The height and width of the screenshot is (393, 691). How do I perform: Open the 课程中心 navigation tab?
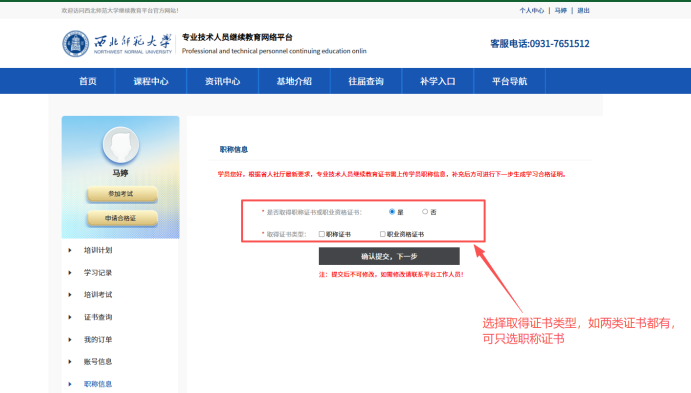pyautogui.click(x=151, y=81)
